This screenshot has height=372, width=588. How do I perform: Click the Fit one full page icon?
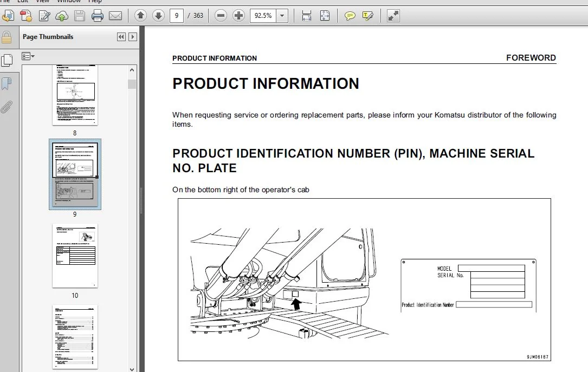325,16
